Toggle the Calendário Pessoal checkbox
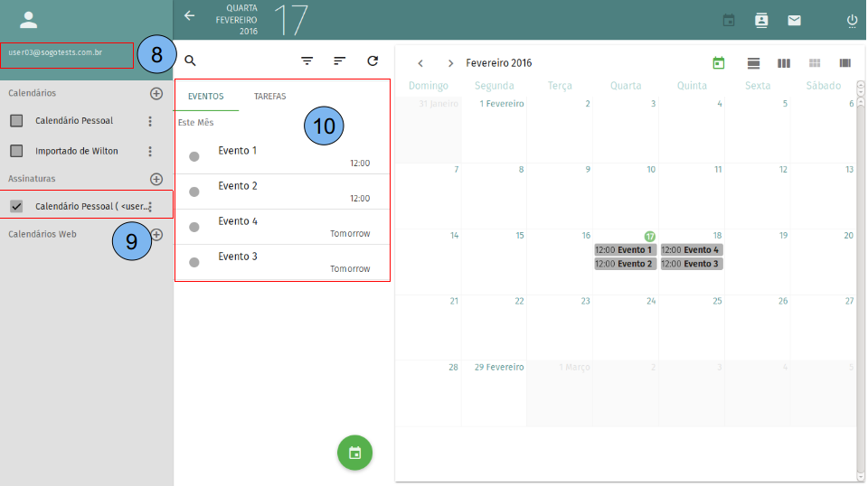The image size is (868, 486). (x=16, y=121)
